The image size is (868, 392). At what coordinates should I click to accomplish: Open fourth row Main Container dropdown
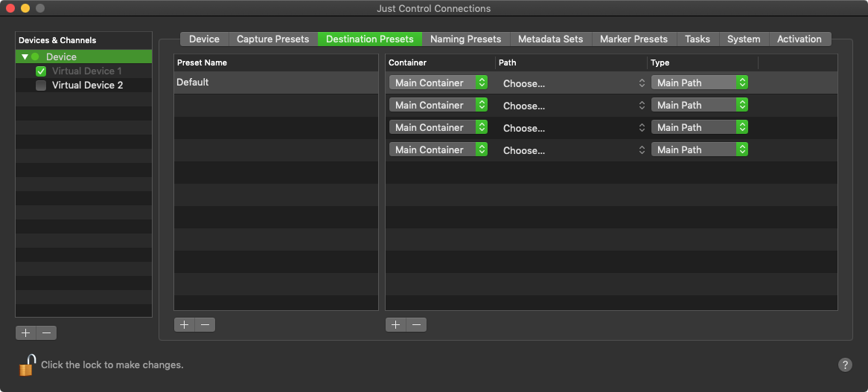click(438, 150)
